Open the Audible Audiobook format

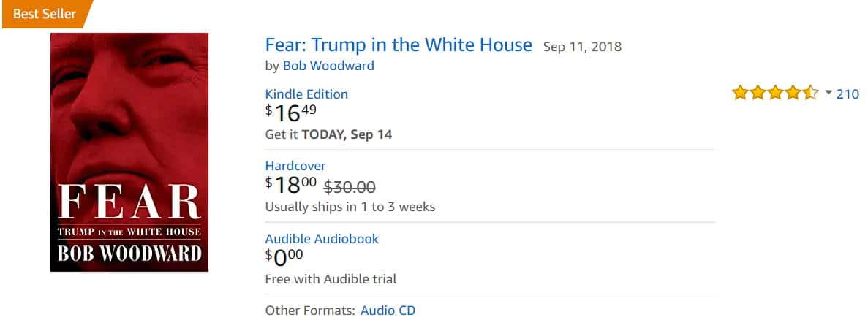coord(322,239)
